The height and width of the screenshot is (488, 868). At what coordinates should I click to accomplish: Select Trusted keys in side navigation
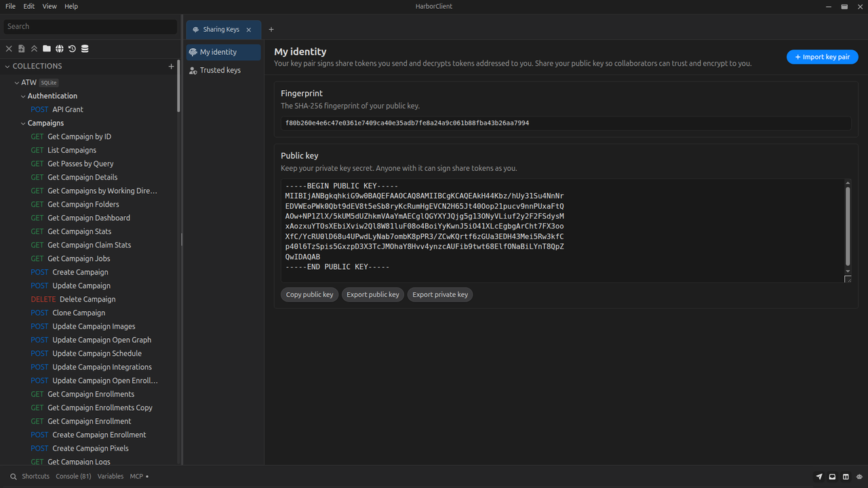pyautogui.click(x=224, y=70)
